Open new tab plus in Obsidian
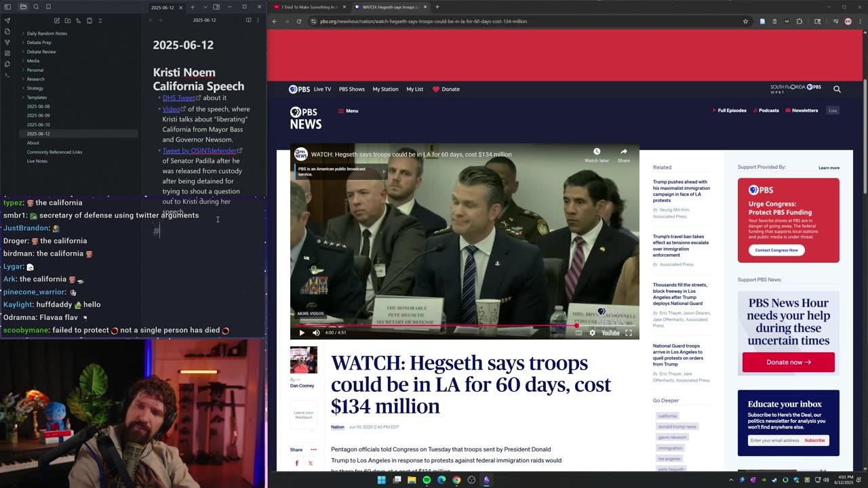The width and height of the screenshot is (868, 488). coord(193,7)
